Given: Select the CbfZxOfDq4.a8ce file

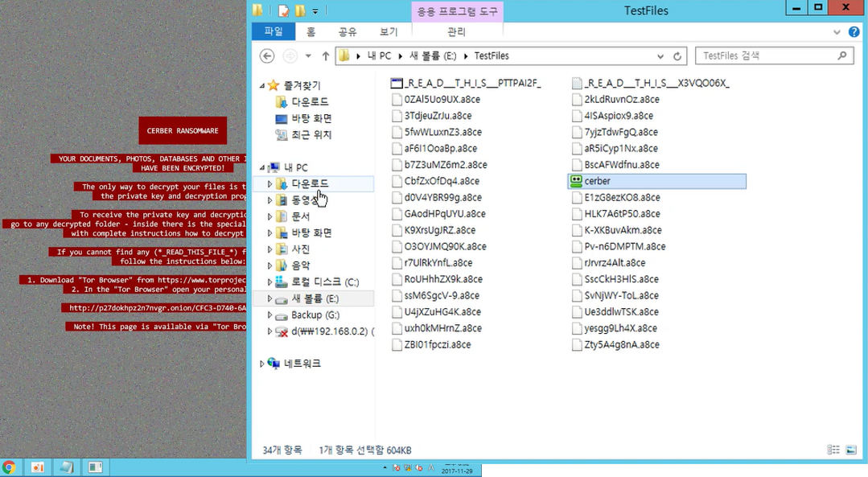Looking at the screenshot, I should (x=435, y=181).
